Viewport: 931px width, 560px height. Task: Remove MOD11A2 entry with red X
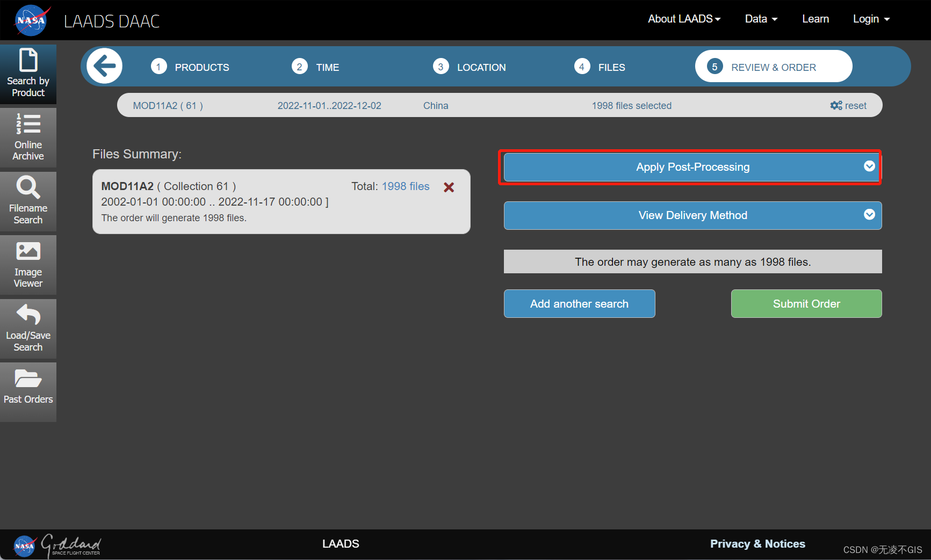pyautogui.click(x=449, y=187)
